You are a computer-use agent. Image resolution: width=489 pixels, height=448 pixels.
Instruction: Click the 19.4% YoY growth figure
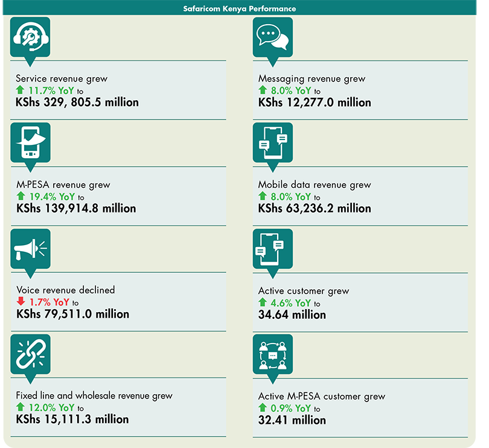tap(52, 197)
